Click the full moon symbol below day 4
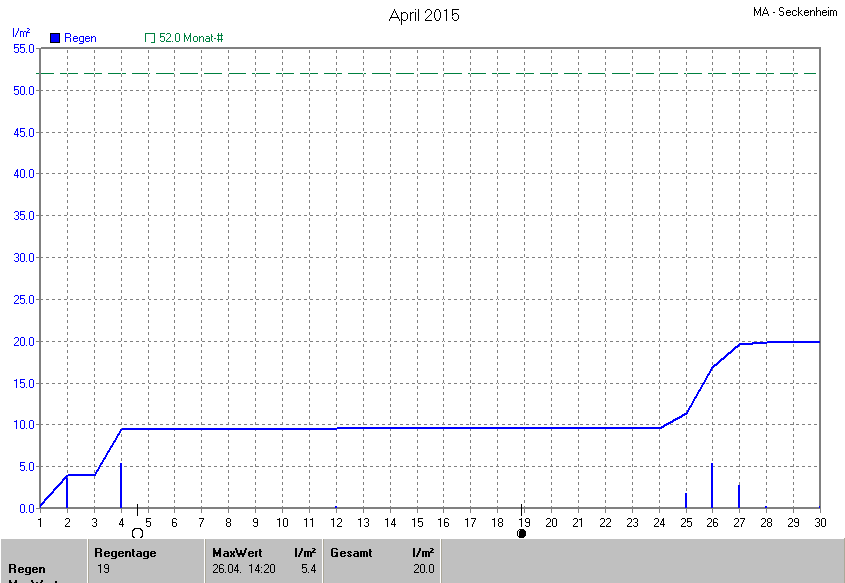Viewport: 845px width, 583px height. 137,533
